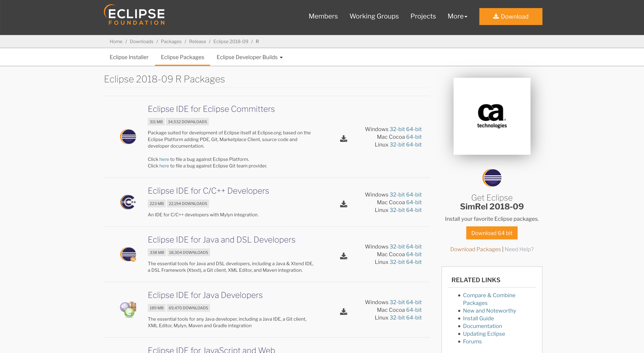Download C/C++ Developers Mac Cocoa 64-bit
644x353 pixels.
coord(414,202)
